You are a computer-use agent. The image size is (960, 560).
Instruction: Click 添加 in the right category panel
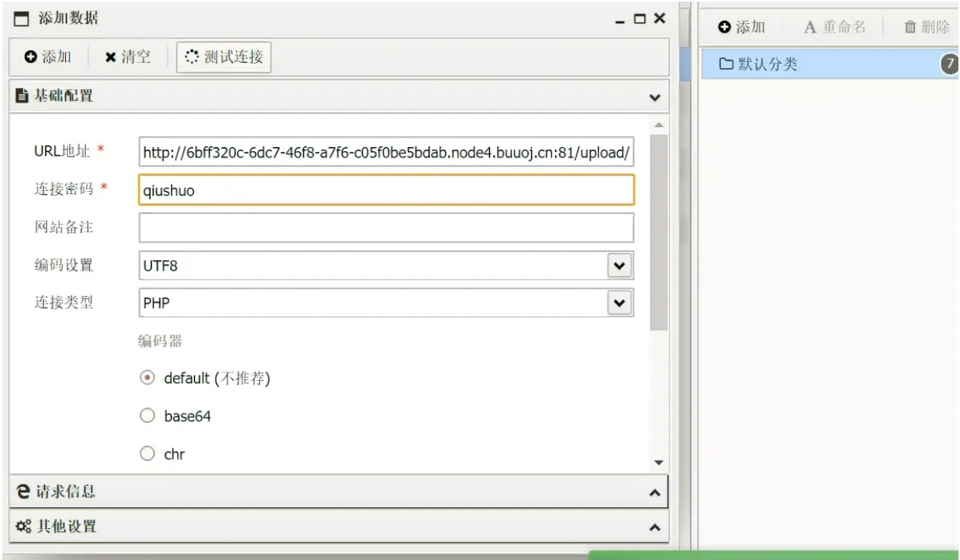click(x=741, y=27)
